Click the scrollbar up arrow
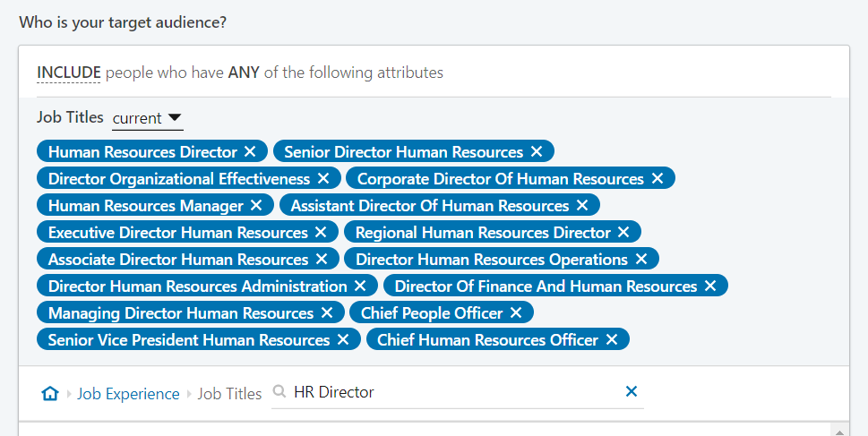Image resolution: width=868 pixels, height=436 pixels. pos(839,431)
